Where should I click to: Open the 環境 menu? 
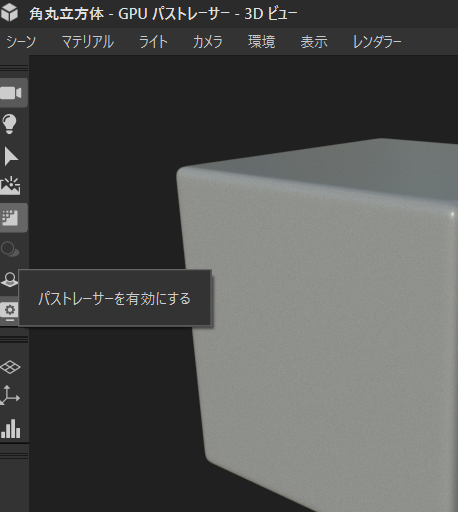262,42
